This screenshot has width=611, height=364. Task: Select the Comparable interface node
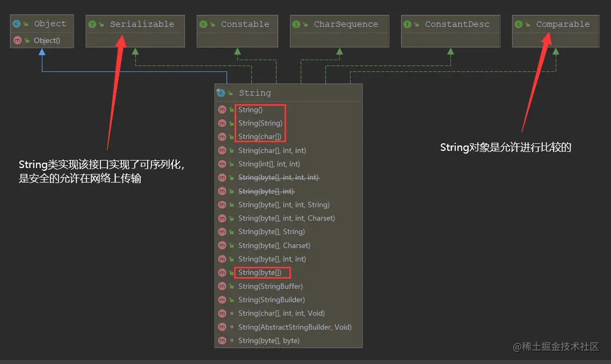pos(556,31)
